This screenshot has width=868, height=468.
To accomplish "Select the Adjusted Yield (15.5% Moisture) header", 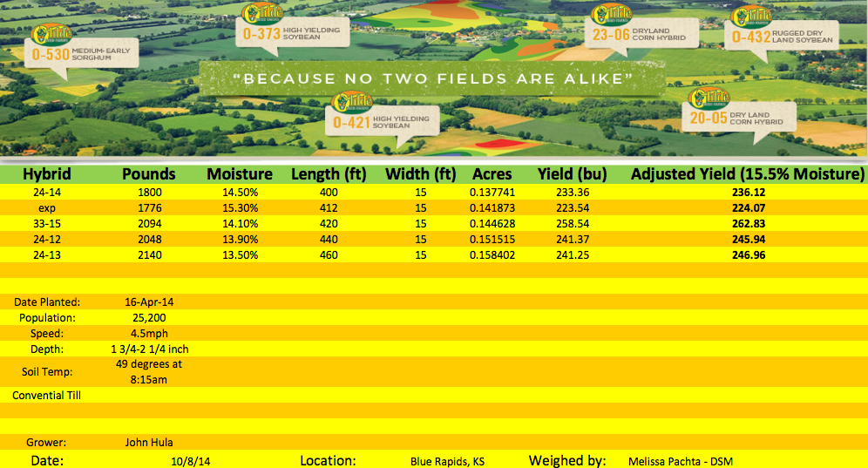I will tap(746, 173).
